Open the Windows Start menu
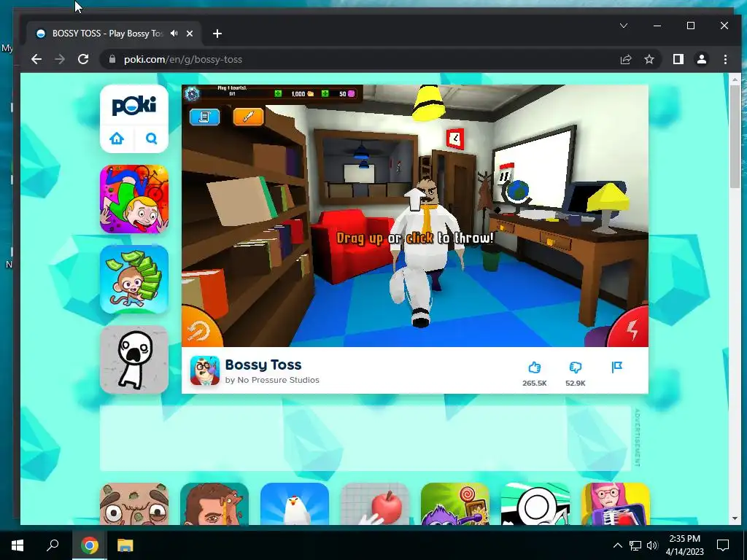 tap(18, 545)
